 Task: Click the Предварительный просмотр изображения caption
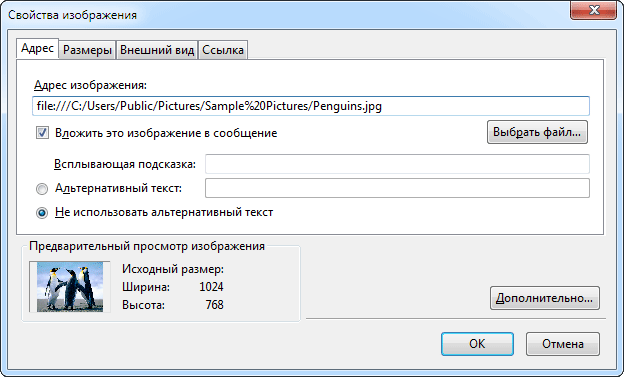147,246
